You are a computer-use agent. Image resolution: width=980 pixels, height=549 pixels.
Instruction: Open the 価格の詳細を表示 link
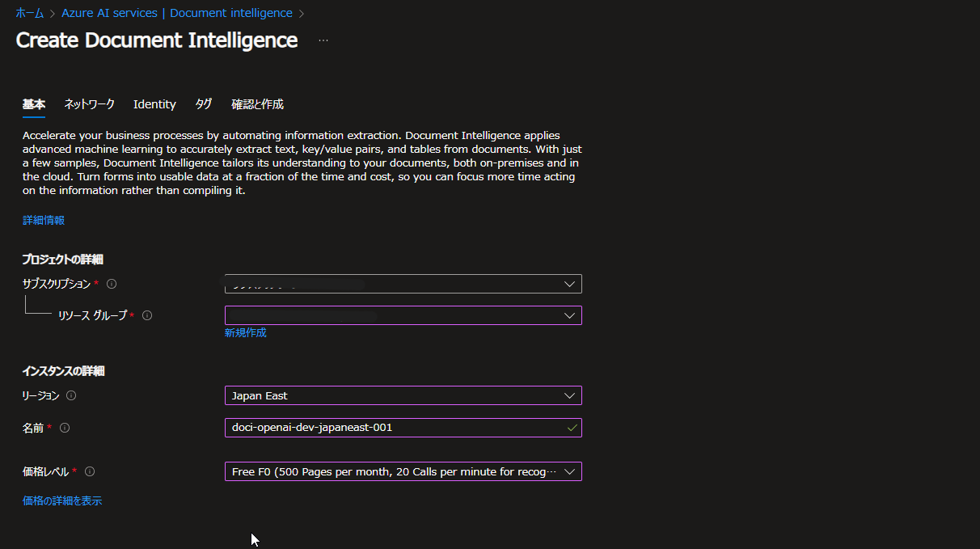click(x=62, y=500)
